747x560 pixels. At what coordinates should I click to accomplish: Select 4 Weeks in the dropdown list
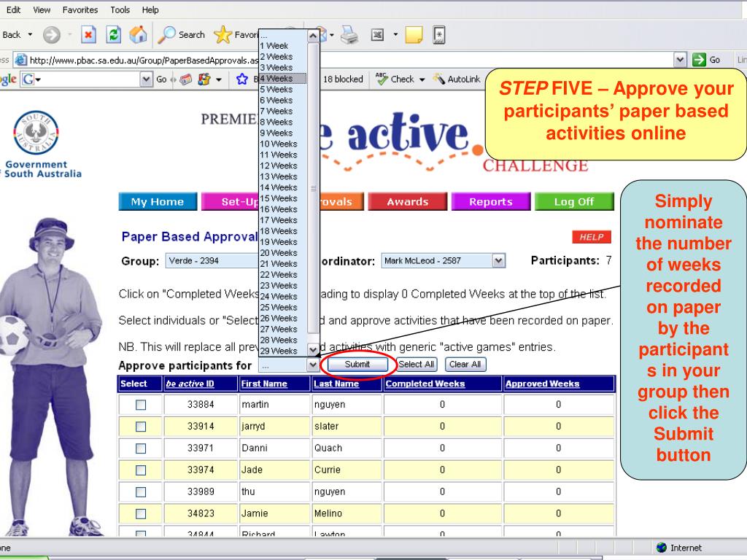point(282,79)
